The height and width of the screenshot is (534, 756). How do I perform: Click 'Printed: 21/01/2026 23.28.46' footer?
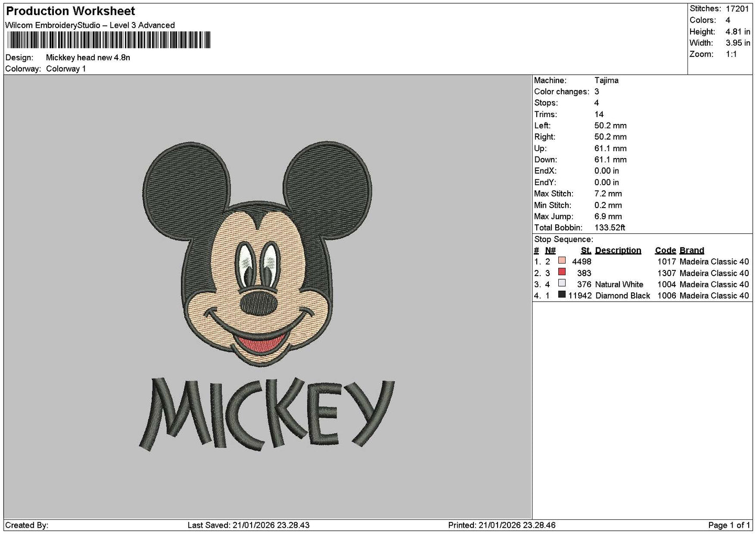(x=502, y=525)
